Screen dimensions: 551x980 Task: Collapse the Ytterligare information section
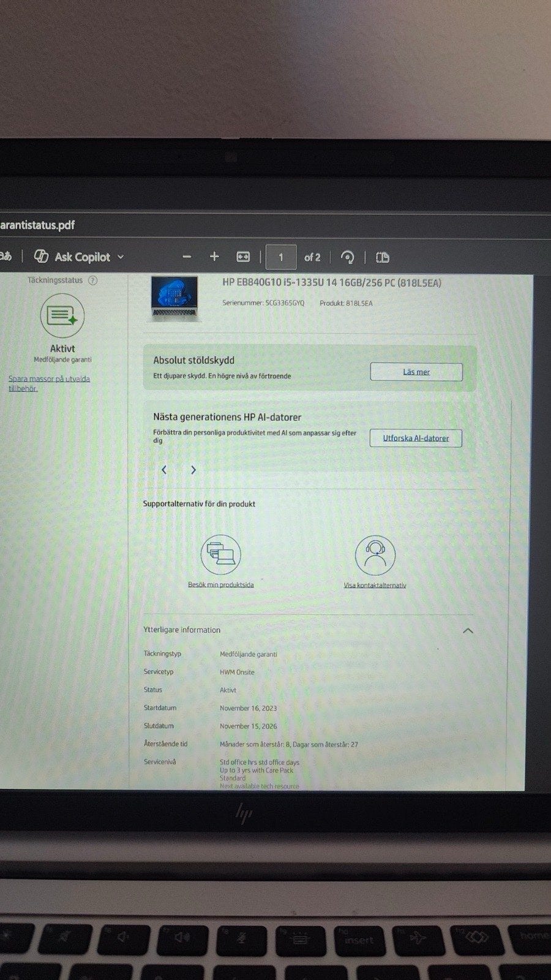pyautogui.click(x=468, y=630)
